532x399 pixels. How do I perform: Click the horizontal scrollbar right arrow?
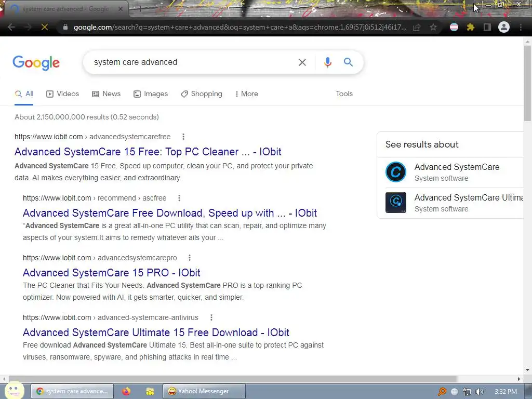tap(518, 379)
